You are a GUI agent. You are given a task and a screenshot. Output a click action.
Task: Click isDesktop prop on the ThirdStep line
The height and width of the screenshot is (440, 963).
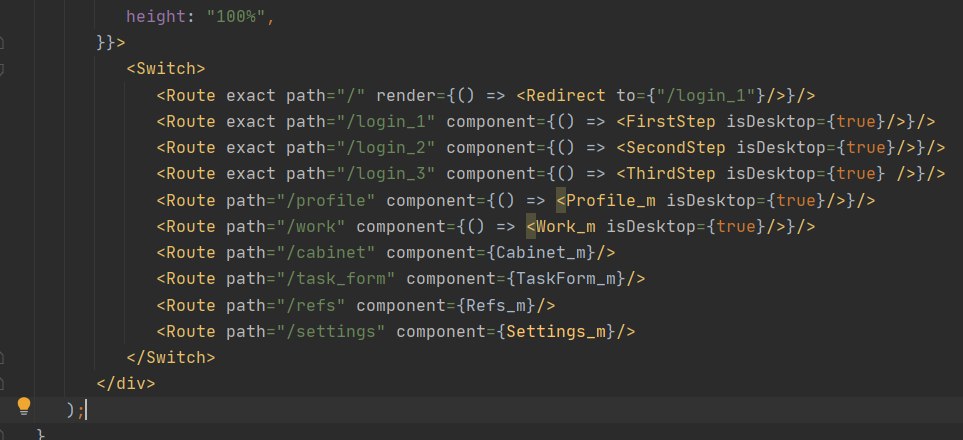click(x=771, y=174)
